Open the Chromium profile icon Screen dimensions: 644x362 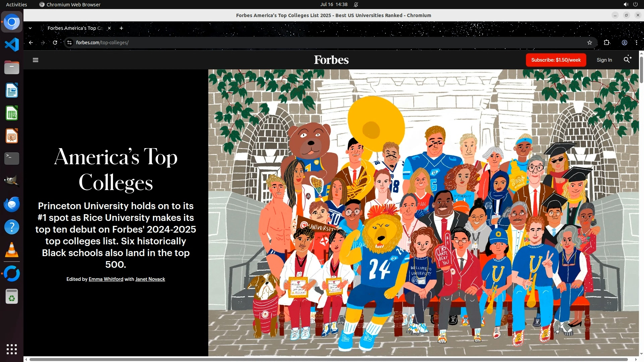click(625, 43)
